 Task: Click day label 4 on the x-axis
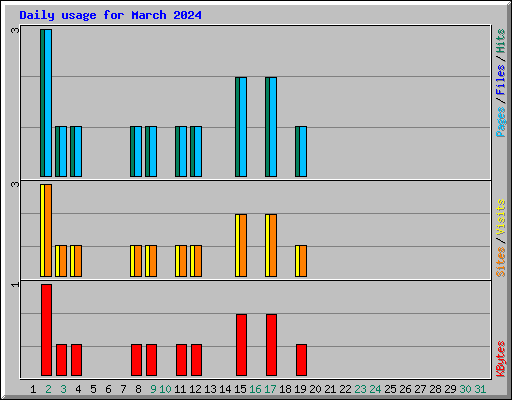click(x=78, y=389)
